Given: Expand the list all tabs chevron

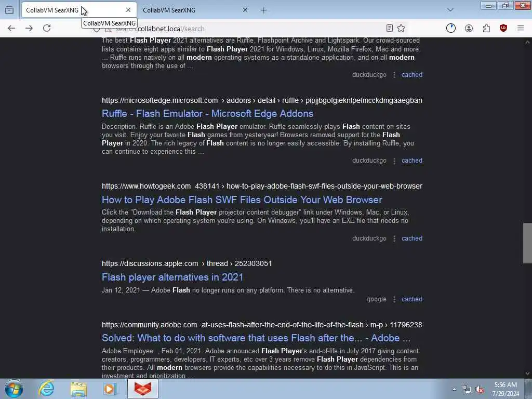Looking at the screenshot, I should (450, 10).
